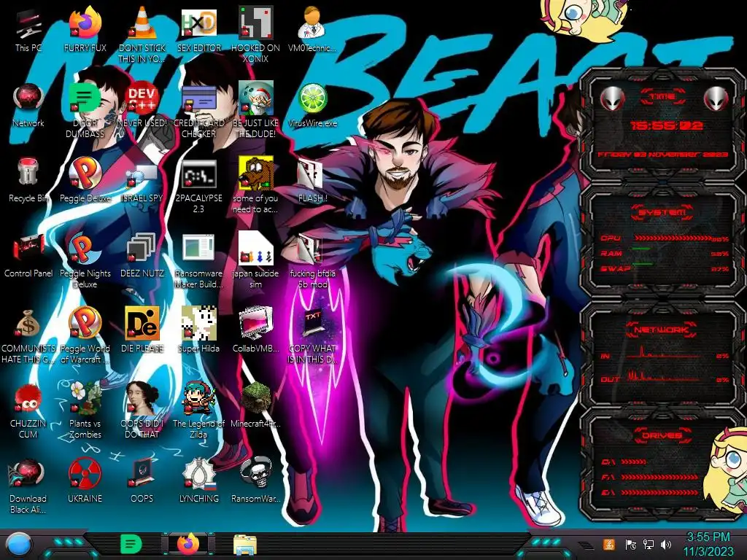Viewport: 747px width, 560px height.
Task: Click the left alien head logo
Action: [x=612, y=98]
